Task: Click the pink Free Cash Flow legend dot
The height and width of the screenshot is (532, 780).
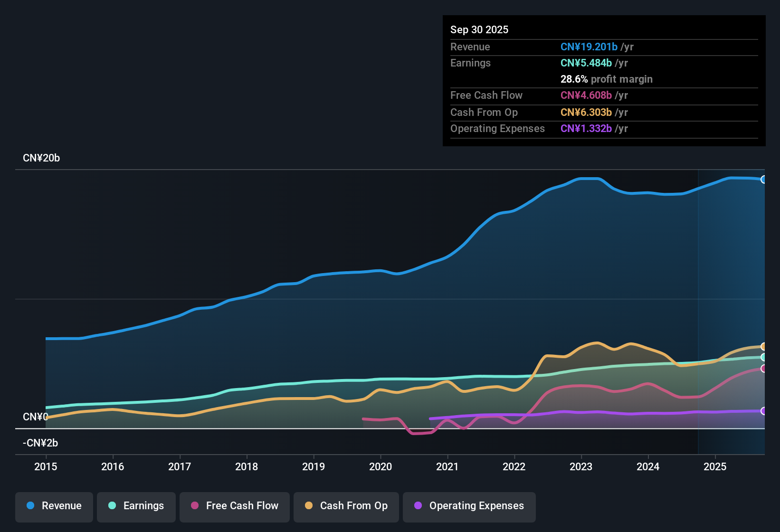Action: [x=194, y=506]
